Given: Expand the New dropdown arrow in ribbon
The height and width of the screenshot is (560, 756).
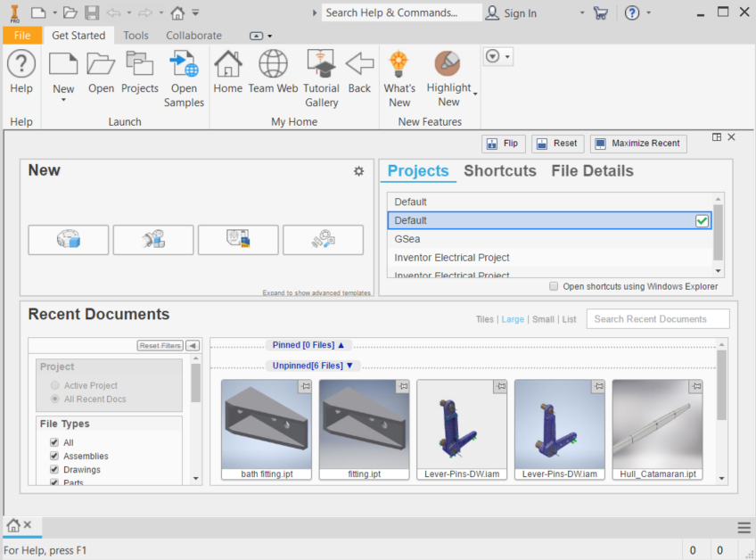Looking at the screenshot, I should click(63, 100).
